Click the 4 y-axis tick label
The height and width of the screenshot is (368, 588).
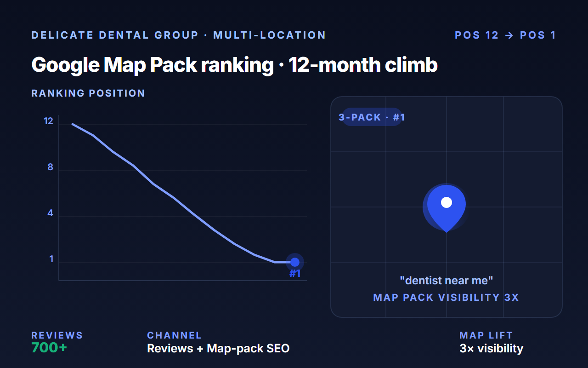click(x=51, y=213)
